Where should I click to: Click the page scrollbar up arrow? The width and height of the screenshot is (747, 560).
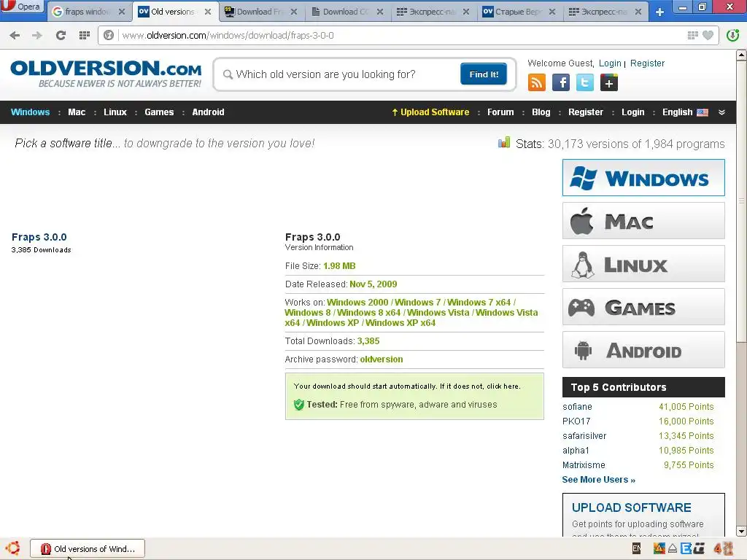tap(741, 55)
